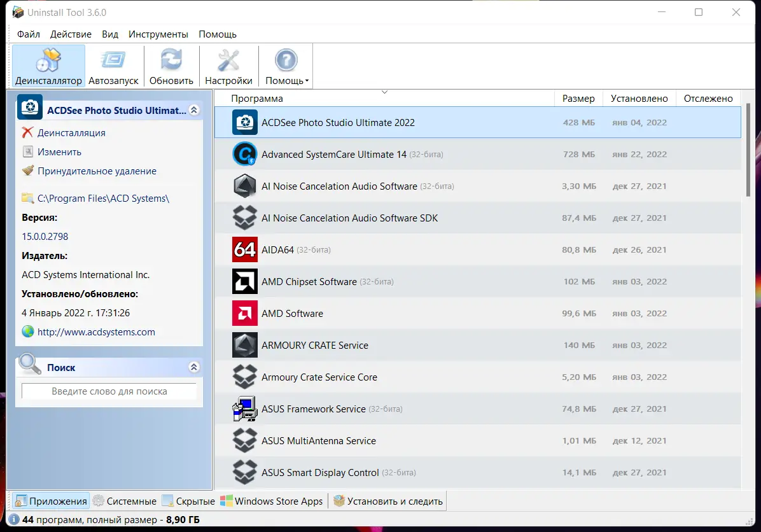
Task: Click the globe icon beside the website link
Action: [28, 332]
